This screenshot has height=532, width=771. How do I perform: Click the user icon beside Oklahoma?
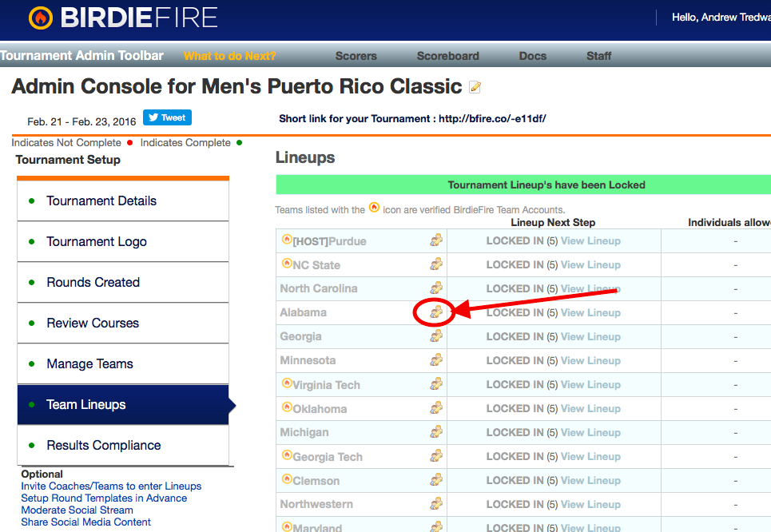coord(436,408)
